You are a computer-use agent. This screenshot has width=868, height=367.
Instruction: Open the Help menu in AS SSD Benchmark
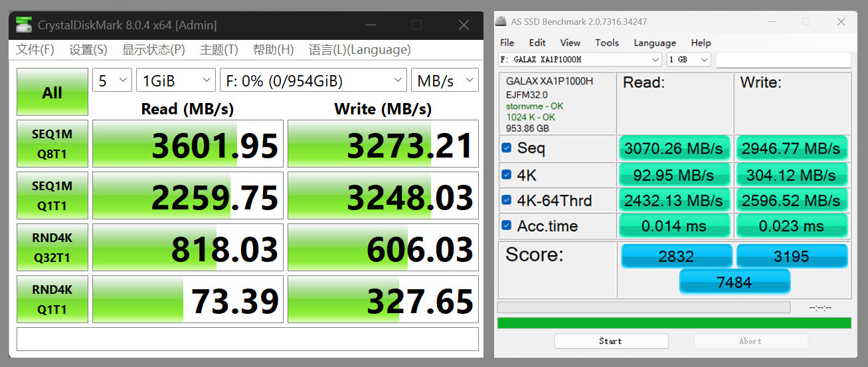(701, 43)
